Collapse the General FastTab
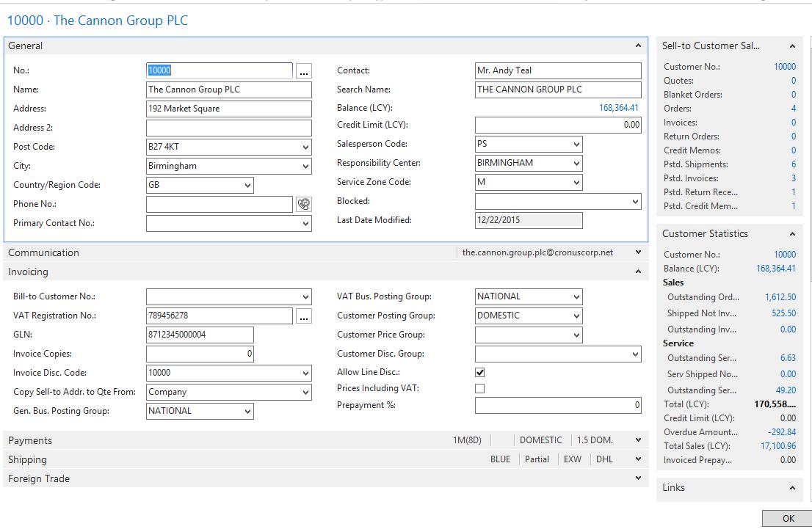The height and width of the screenshot is (532, 812). pos(638,45)
